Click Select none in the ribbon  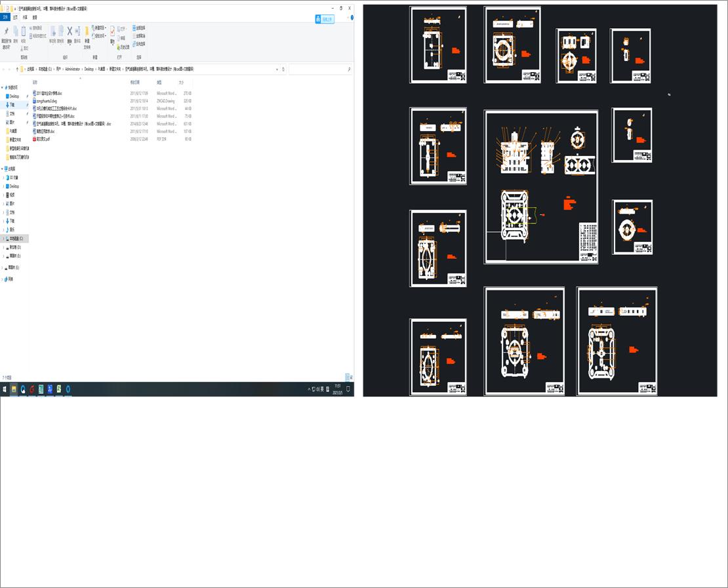pyautogui.click(x=139, y=36)
